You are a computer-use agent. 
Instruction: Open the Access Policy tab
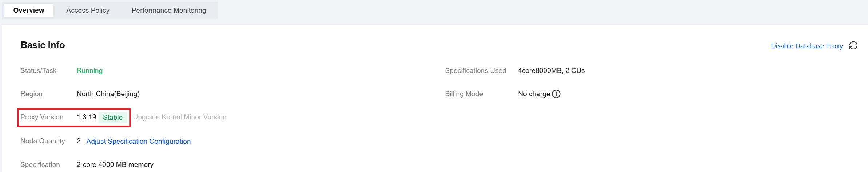click(88, 11)
